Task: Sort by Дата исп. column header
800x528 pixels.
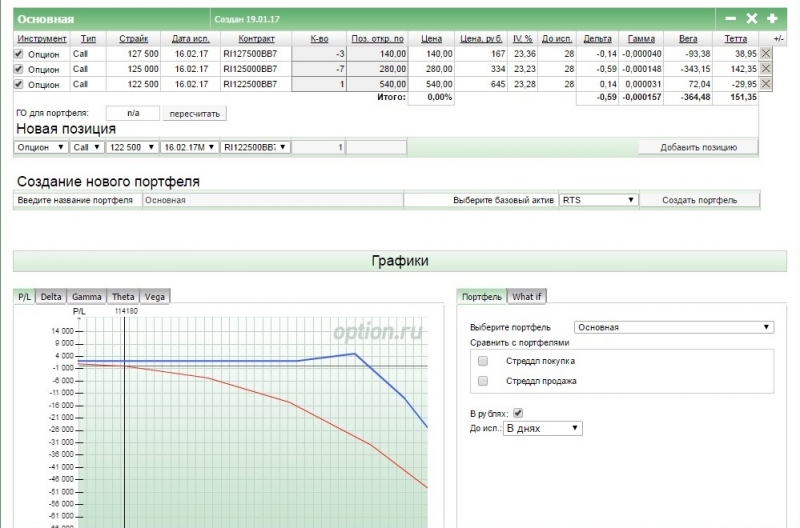Action: click(x=191, y=39)
